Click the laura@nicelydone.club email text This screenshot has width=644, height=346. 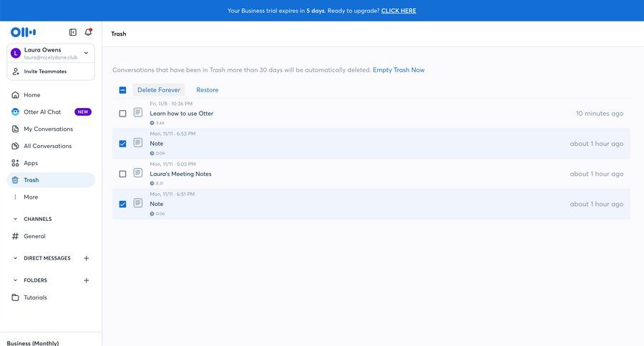[51, 57]
